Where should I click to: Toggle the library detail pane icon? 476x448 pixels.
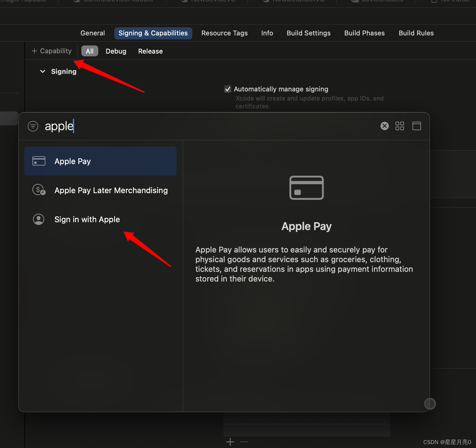[417, 126]
